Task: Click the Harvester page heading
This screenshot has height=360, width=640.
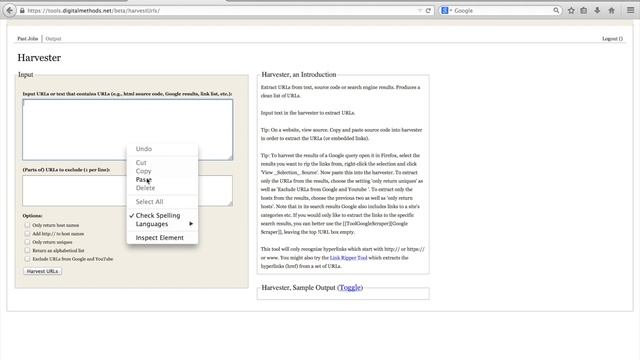Action: pyautogui.click(x=39, y=58)
